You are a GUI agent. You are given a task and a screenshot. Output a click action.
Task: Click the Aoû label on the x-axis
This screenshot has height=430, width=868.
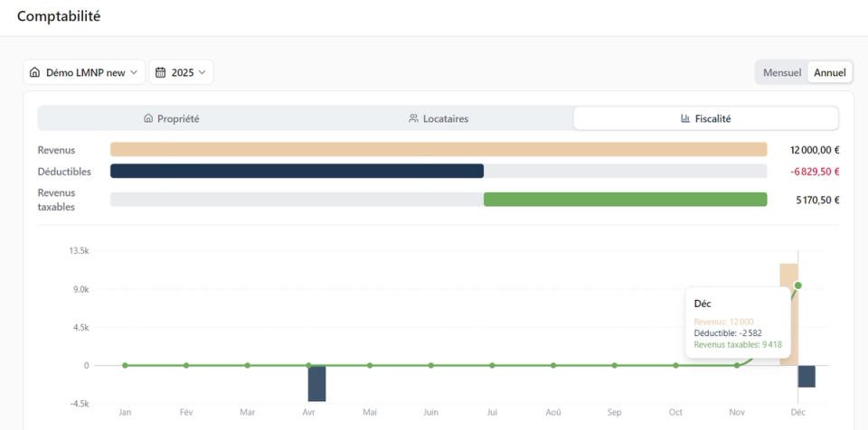coord(553,412)
